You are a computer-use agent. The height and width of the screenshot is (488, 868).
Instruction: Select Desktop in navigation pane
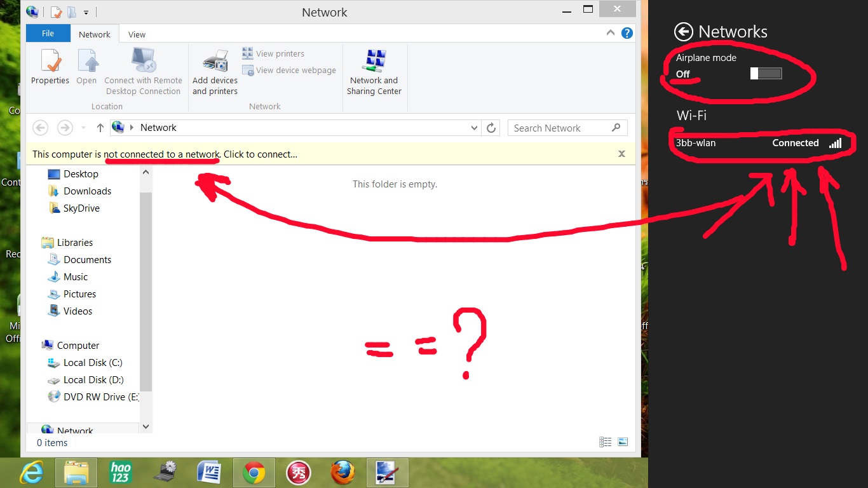[74, 174]
